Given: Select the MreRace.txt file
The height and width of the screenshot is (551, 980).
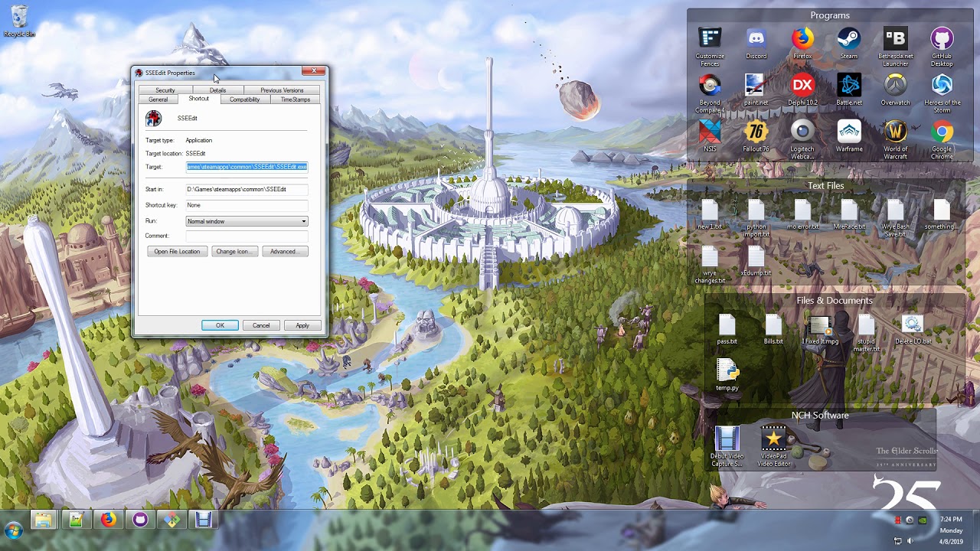Looking at the screenshot, I should pos(849,214).
